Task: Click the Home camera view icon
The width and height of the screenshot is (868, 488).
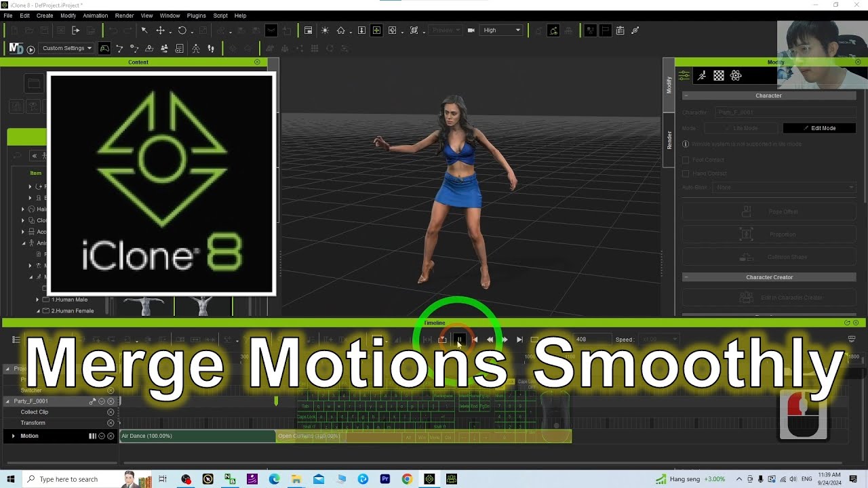Action: [341, 30]
